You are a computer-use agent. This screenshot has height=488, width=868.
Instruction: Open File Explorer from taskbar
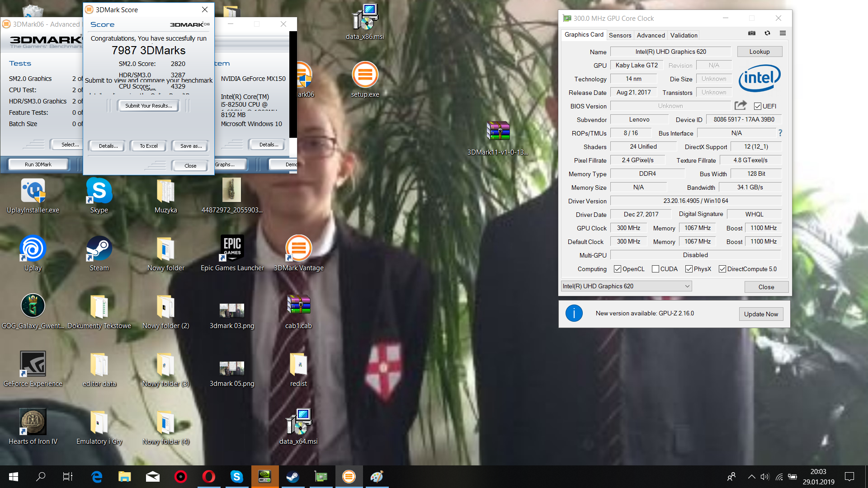(x=124, y=477)
